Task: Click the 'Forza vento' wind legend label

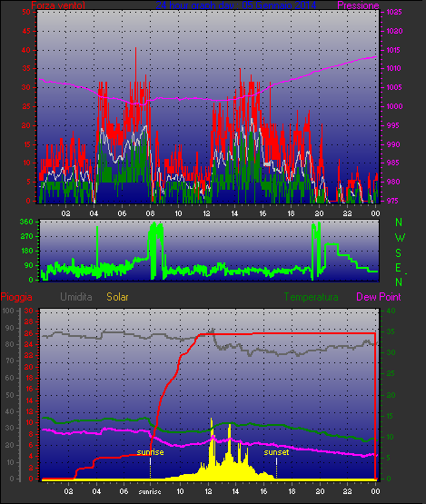Action: (58, 5)
